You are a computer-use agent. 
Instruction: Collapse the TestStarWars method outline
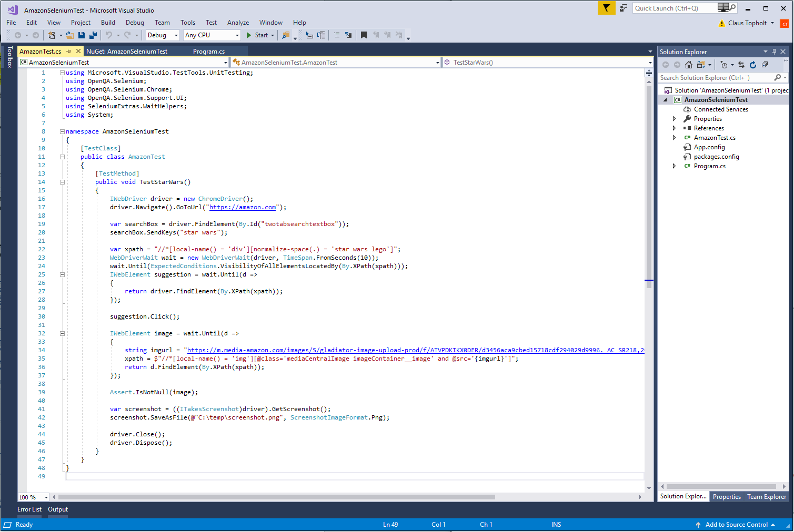[x=62, y=182]
